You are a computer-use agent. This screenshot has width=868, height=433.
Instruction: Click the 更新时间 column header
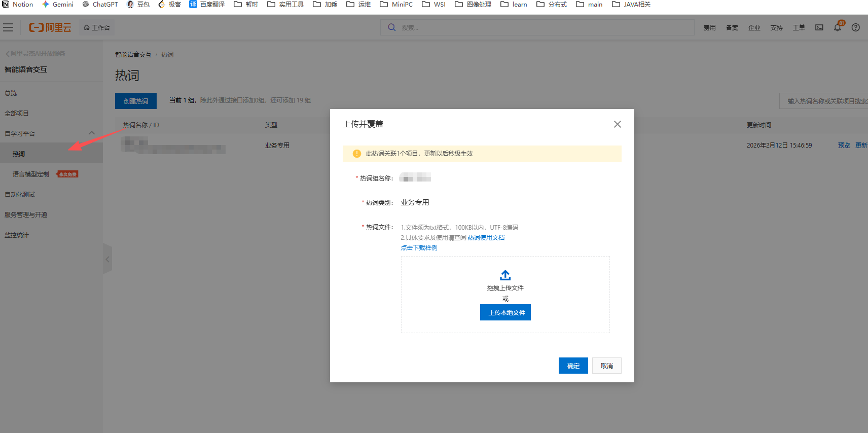pyautogui.click(x=758, y=125)
